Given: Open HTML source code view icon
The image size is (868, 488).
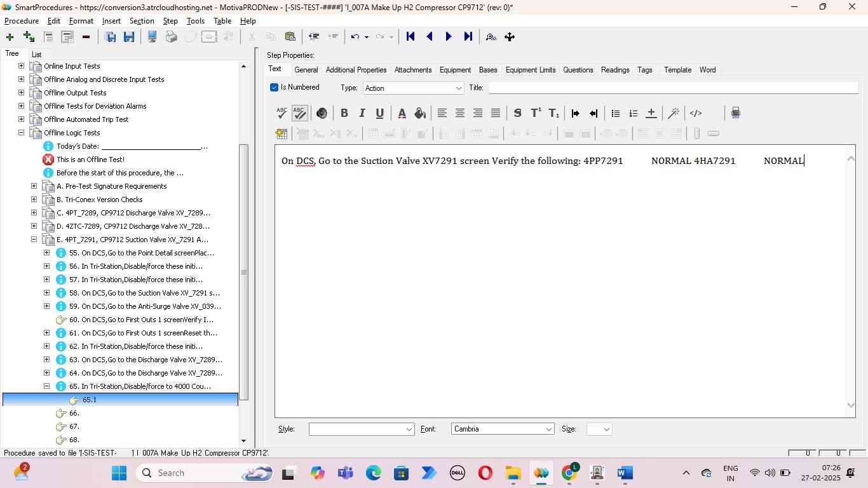Looking at the screenshot, I should (696, 113).
